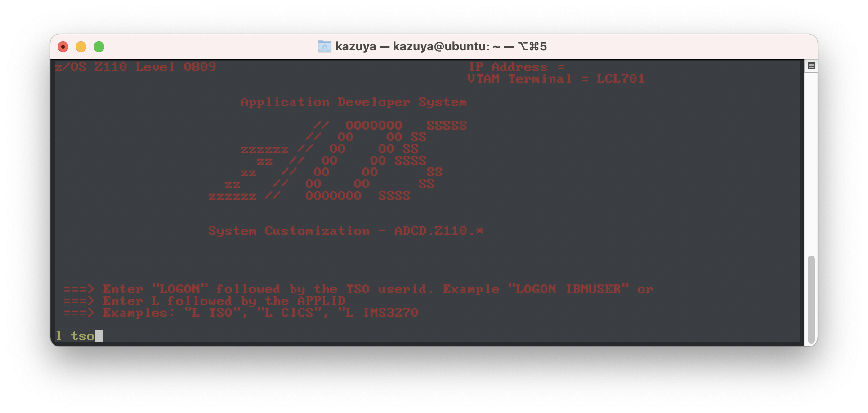This screenshot has height=413, width=868.
Task: Click the z/OS ASCII art logo
Action: 338,161
